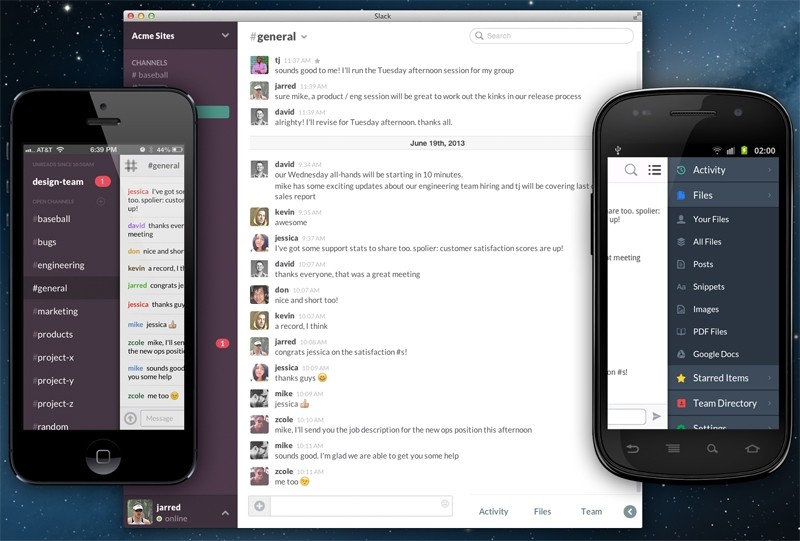Open the Acme Sites team menu chevron
Viewport: 800px width, 541px height.
[225, 36]
